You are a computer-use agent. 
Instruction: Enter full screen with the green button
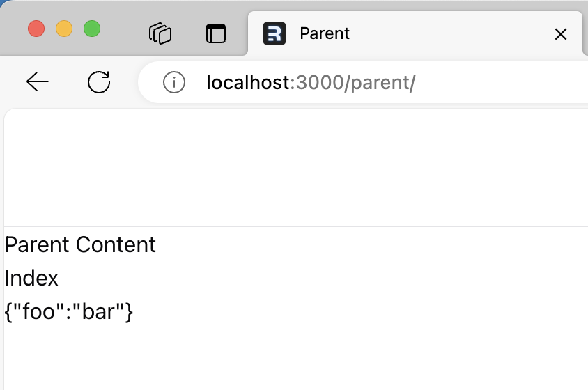92,29
